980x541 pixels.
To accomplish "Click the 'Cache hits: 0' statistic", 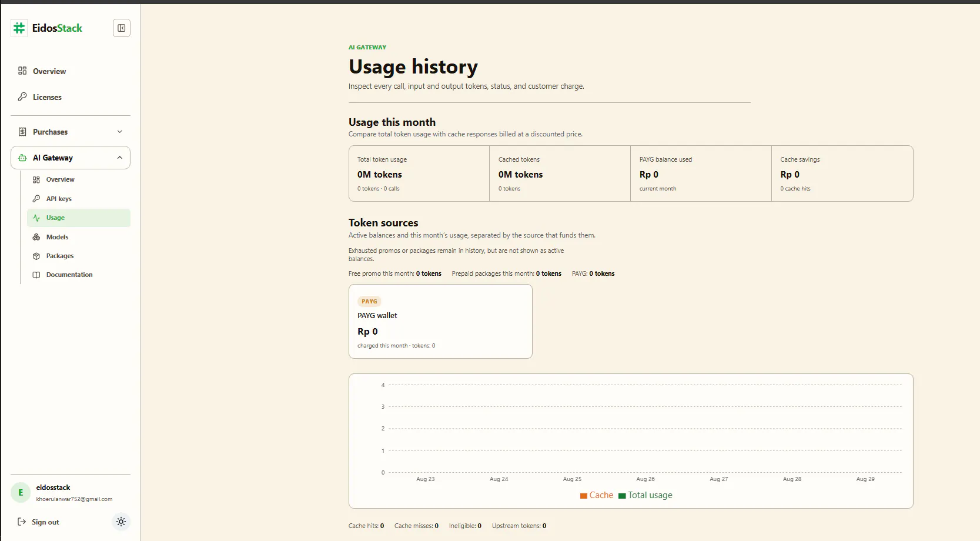I will click(x=366, y=526).
